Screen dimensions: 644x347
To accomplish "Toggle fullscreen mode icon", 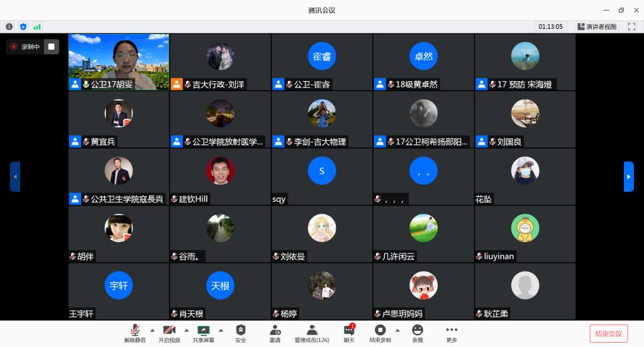I will point(631,26).
